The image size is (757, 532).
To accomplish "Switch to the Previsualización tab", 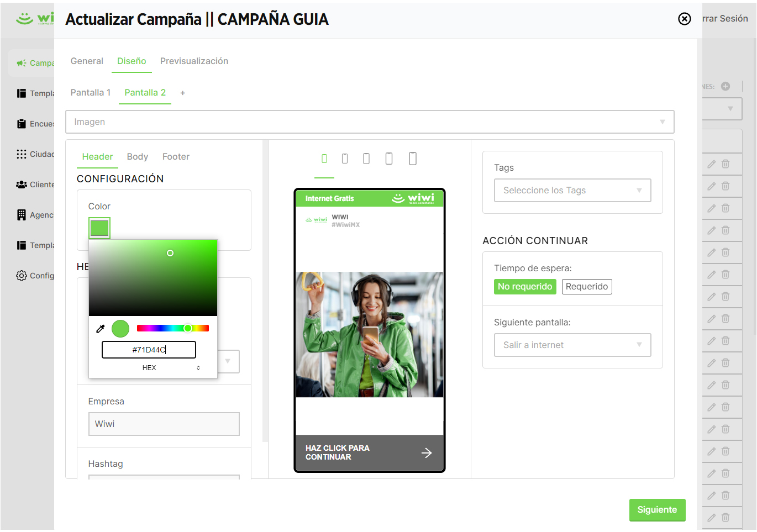I will [x=194, y=61].
